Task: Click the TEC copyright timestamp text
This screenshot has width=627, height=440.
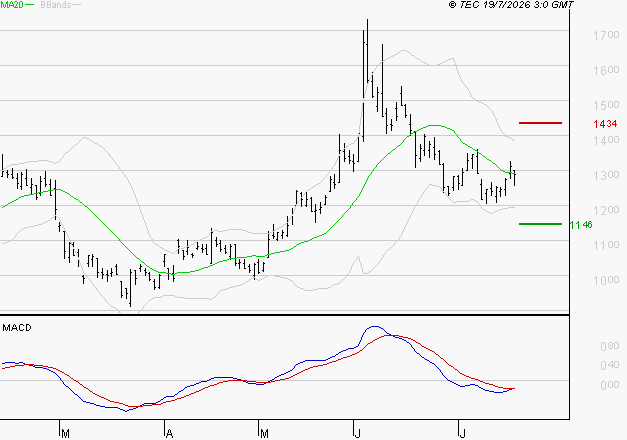Action: tap(511, 4)
